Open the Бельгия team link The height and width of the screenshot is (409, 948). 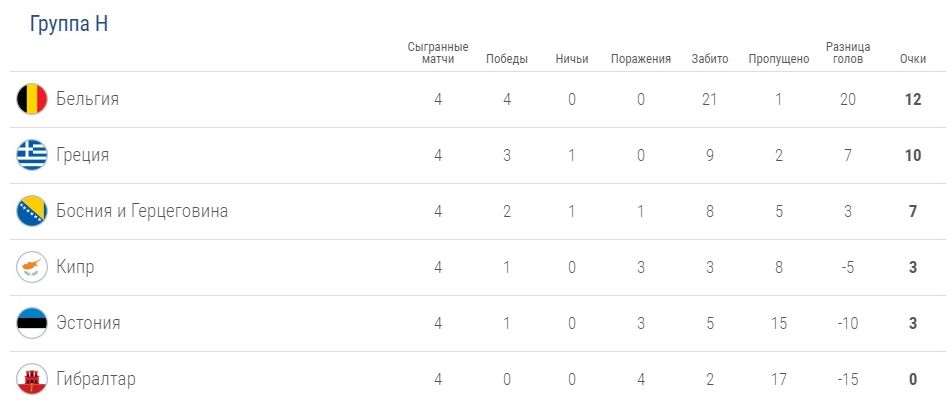(88, 99)
